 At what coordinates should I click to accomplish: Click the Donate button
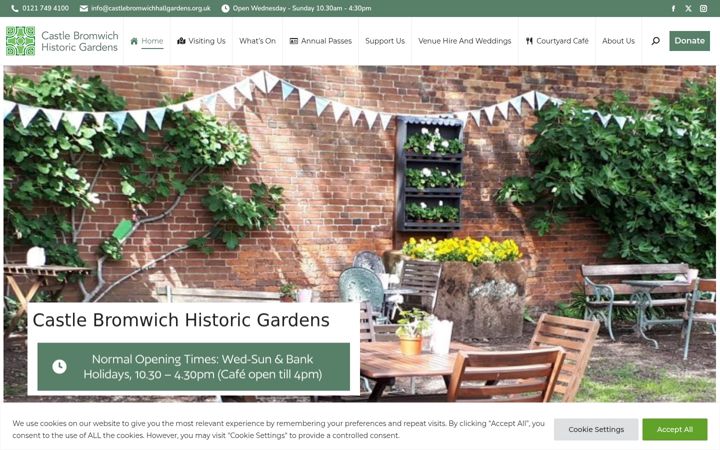689,41
